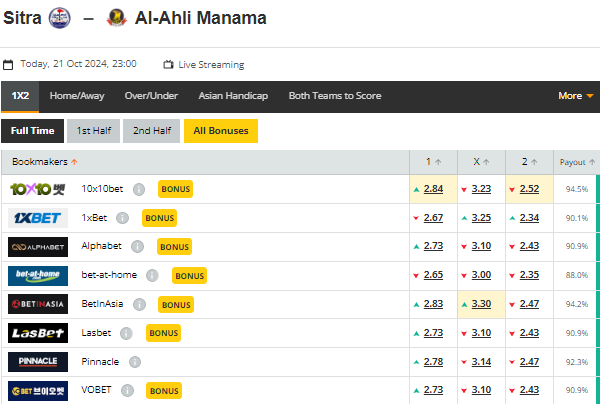
Task: Click the info icon next to bet-at-home
Action: (x=152, y=275)
